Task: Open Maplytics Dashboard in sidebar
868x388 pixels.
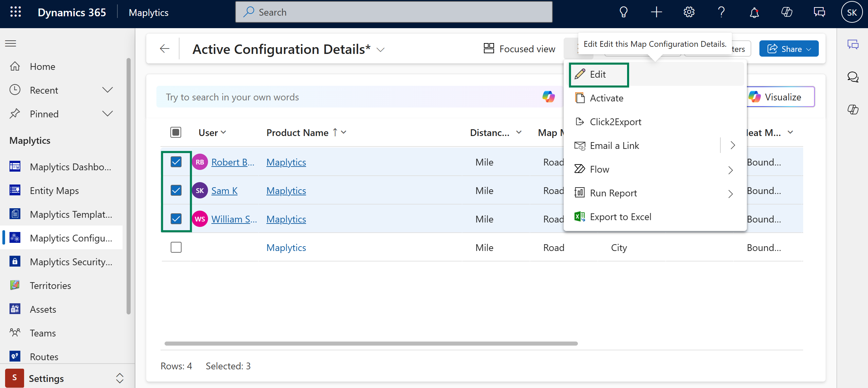Action: (61, 167)
